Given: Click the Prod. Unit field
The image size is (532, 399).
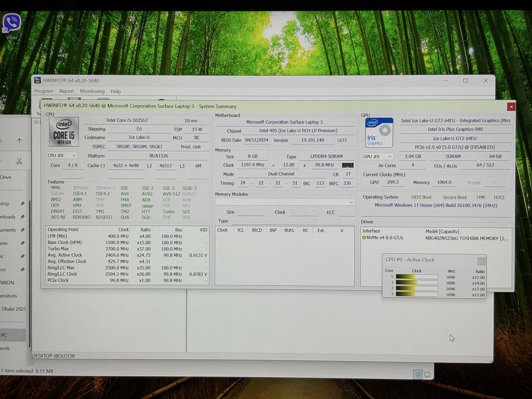Looking at the screenshot, I should pos(190,147).
